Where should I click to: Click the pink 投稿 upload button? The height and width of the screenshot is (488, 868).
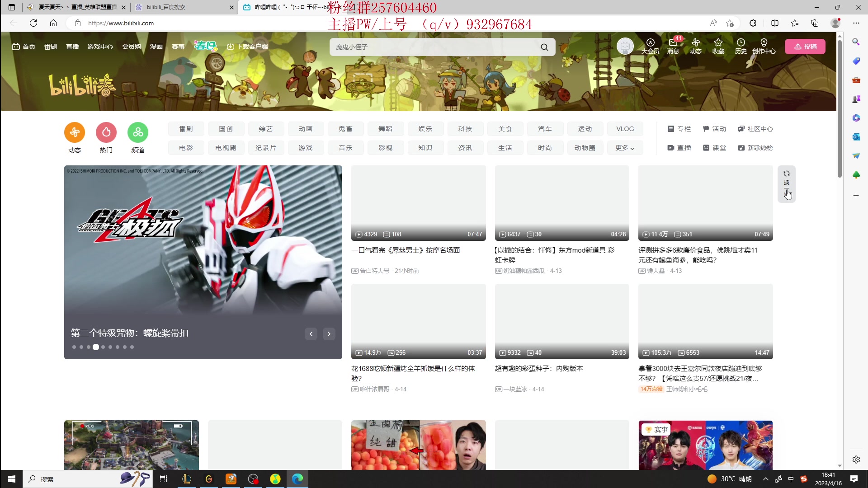(805, 47)
